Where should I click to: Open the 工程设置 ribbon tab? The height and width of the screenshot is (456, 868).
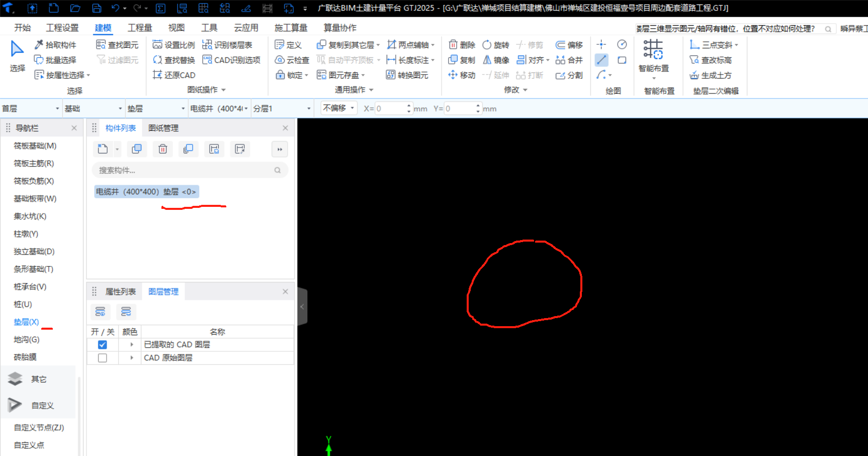(62, 28)
